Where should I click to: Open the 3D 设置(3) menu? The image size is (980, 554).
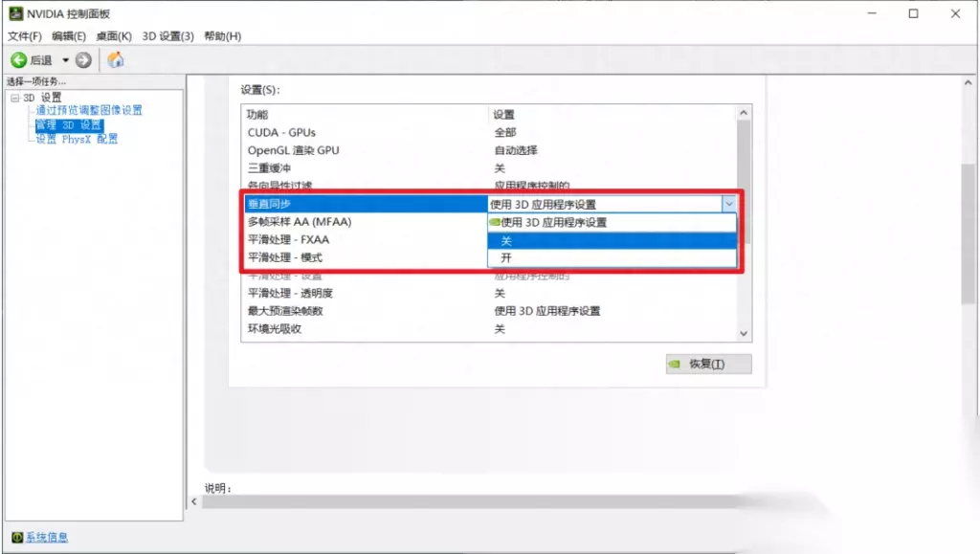pos(168,36)
